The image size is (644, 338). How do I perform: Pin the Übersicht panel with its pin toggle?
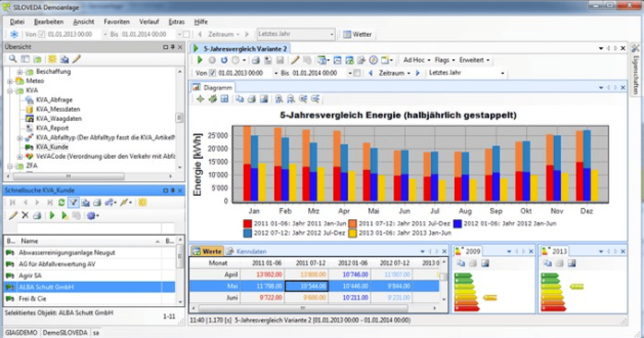(x=172, y=47)
